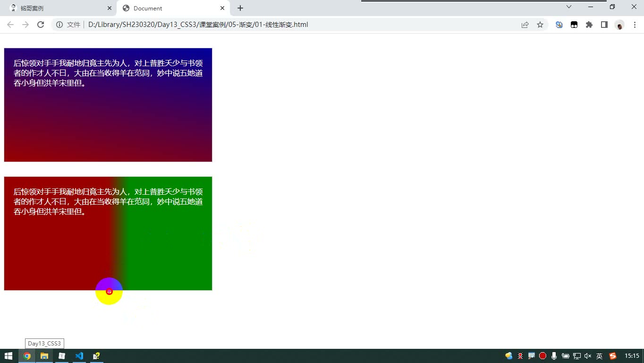
Task: Open the Sogou input method tray icon
Action: click(613, 356)
